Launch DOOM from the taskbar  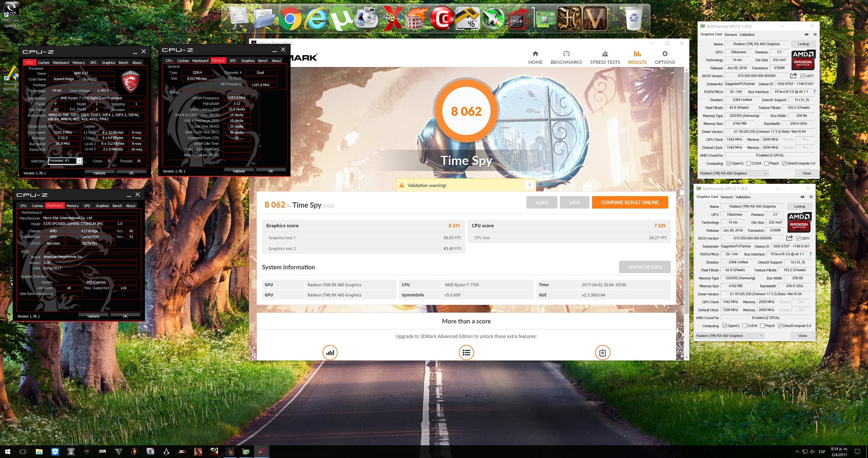103,452
